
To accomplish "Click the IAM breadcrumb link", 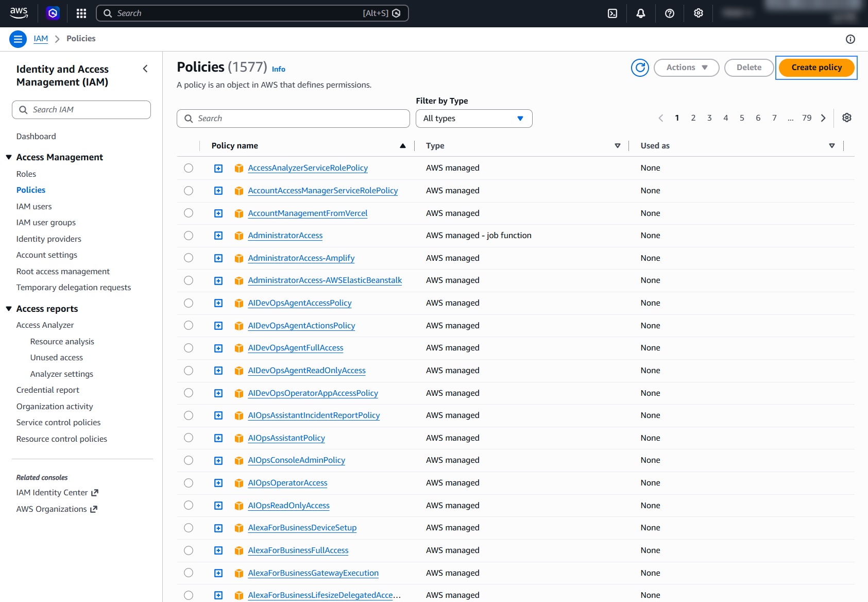I will click(41, 39).
